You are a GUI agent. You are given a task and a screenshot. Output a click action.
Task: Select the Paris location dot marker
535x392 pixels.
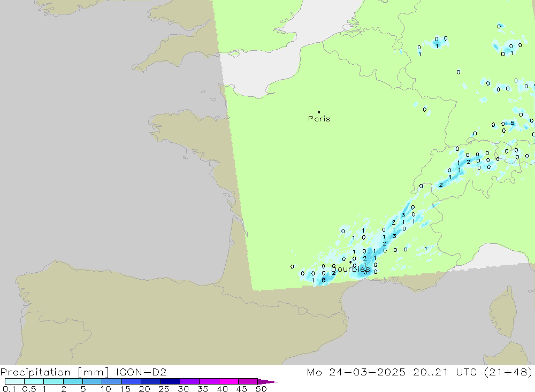click(319, 112)
